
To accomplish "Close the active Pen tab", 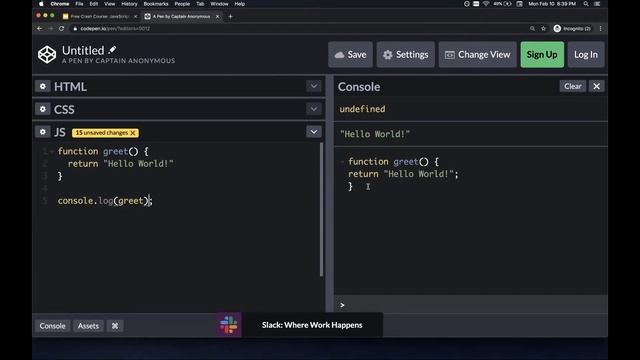I will (x=218, y=16).
